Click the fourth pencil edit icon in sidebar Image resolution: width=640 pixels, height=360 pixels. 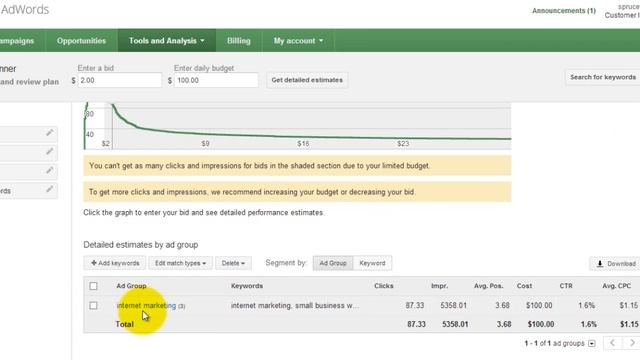point(50,189)
